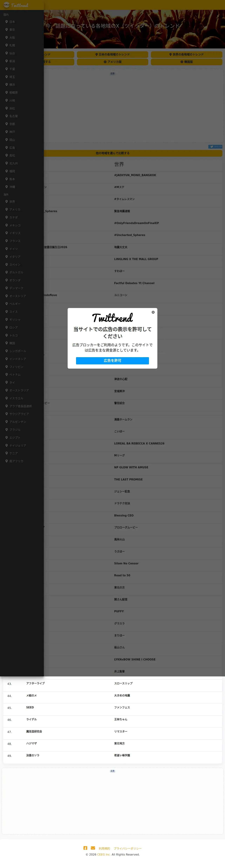Choose カナダ in the sidebar menu

22,217
